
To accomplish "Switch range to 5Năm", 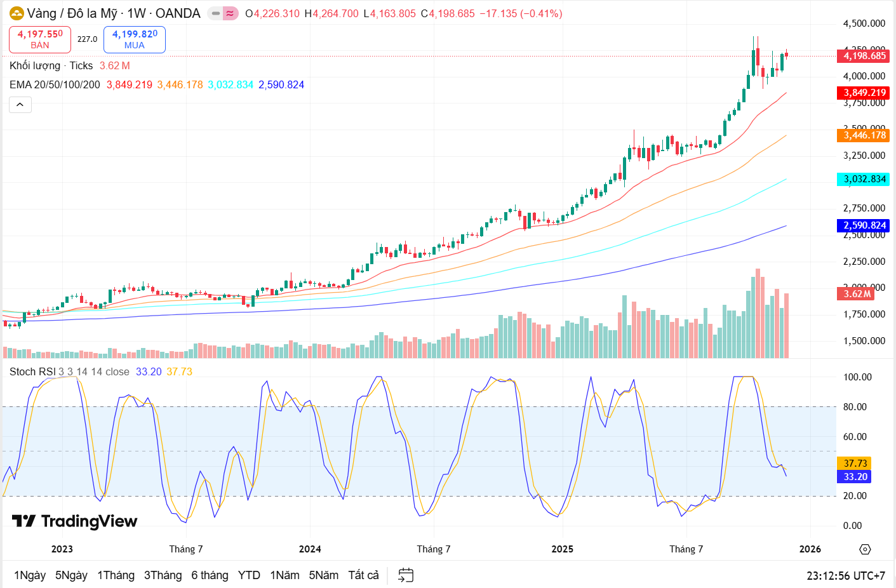I will tap(323, 575).
